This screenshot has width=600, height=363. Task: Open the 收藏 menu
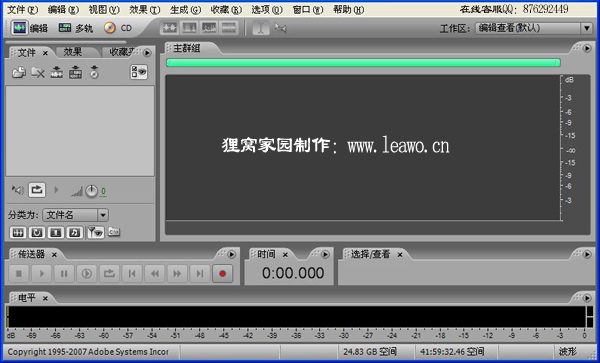[x=226, y=10]
